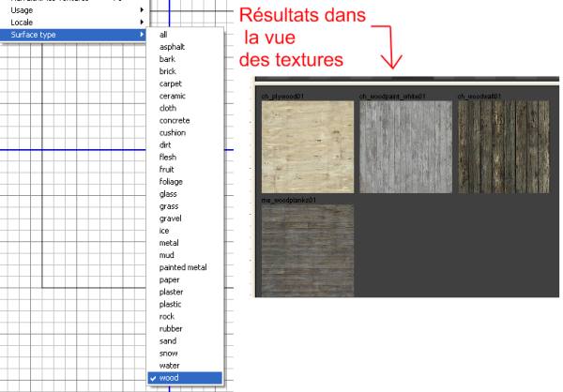The width and height of the screenshot is (563, 392).
Task: Choose 'plastic' surface type
Action: [x=185, y=304]
